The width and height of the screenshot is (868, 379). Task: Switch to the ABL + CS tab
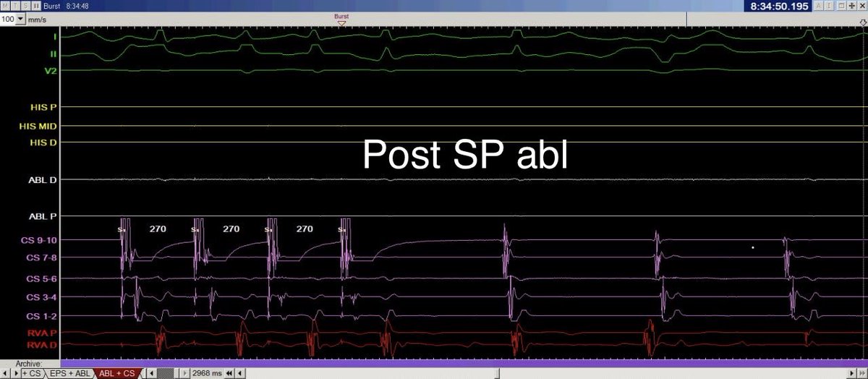116,373
